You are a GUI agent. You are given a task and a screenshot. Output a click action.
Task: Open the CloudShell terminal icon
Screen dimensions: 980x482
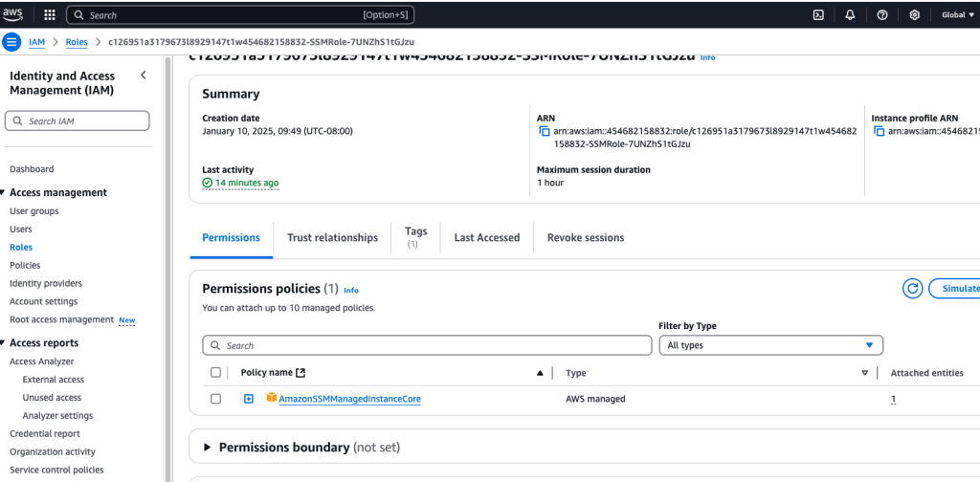pyautogui.click(x=818, y=15)
